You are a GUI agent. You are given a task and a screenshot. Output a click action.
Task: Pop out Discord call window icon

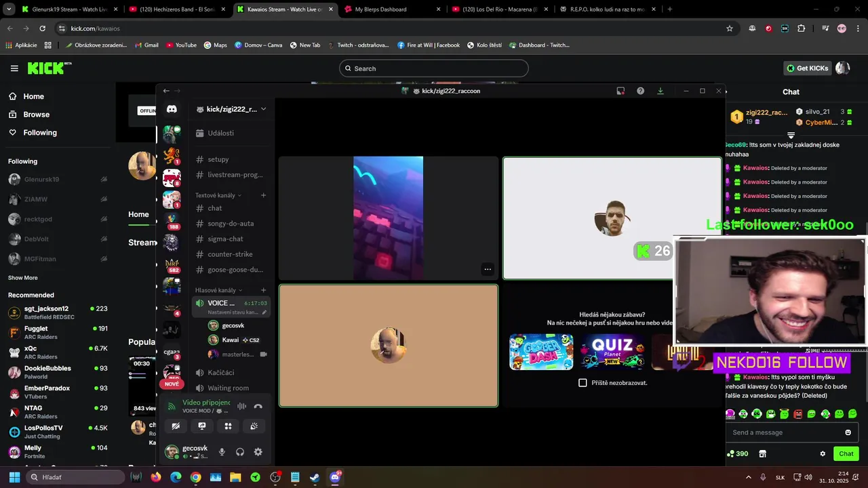(620, 91)
